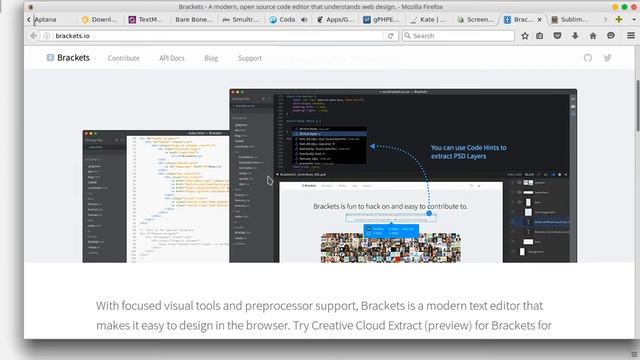640x360 pixels.
Task: Switch to the Bare Bone... tab
Action: tap(193, 20)
